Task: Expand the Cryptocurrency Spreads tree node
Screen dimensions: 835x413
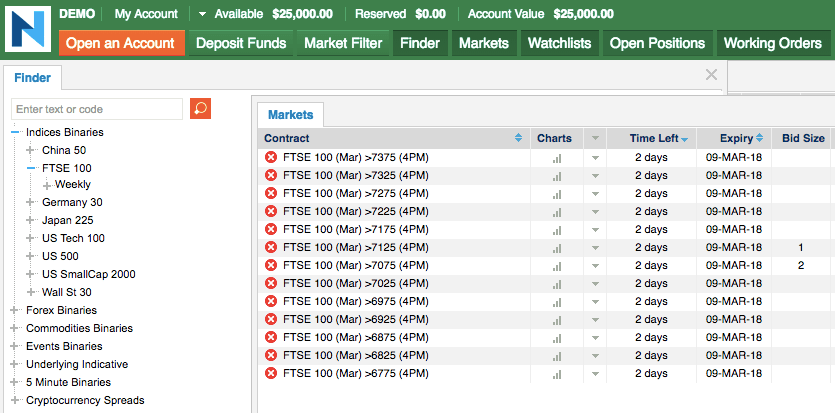Action: coord(15,400)
